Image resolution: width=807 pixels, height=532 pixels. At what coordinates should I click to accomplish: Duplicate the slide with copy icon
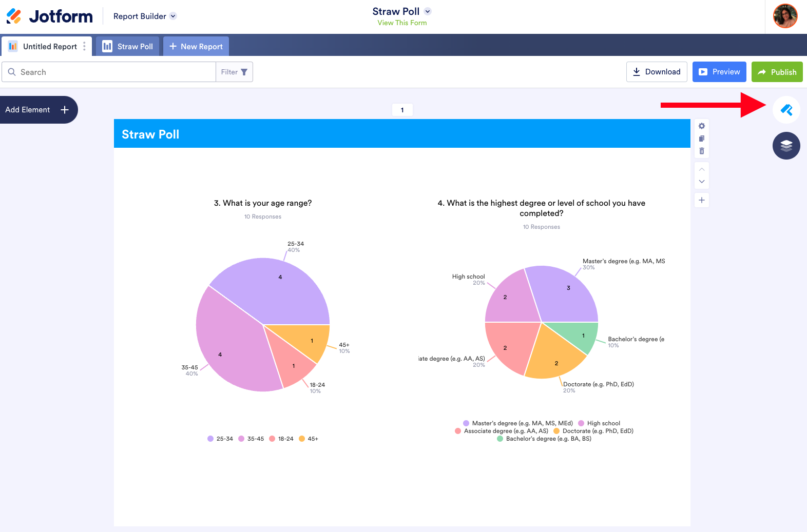(702, 139)
